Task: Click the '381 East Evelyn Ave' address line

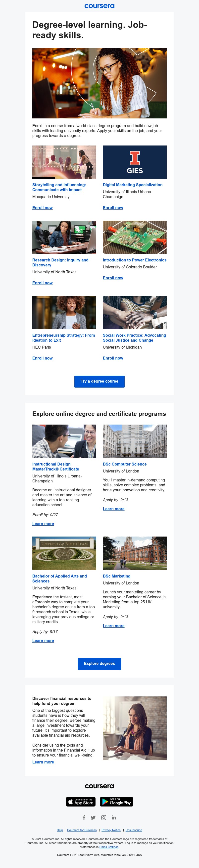Action: 99,855
